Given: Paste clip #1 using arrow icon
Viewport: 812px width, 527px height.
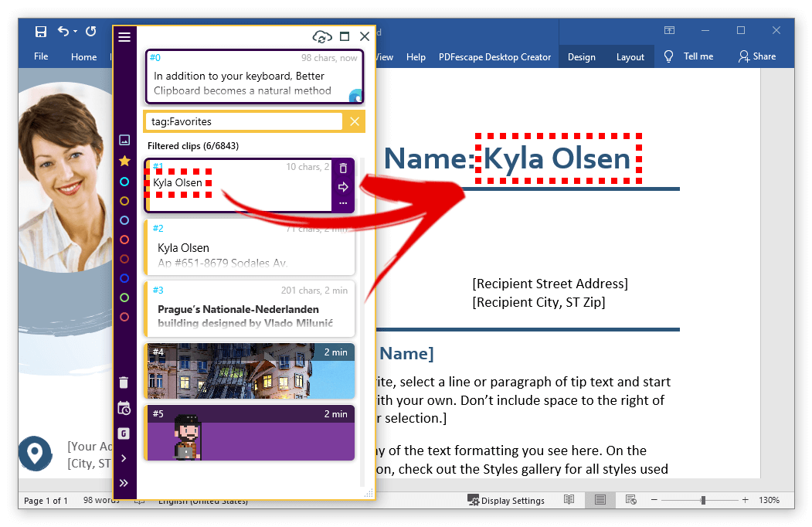Looking at the screenshot, I should tap(343, 187).
